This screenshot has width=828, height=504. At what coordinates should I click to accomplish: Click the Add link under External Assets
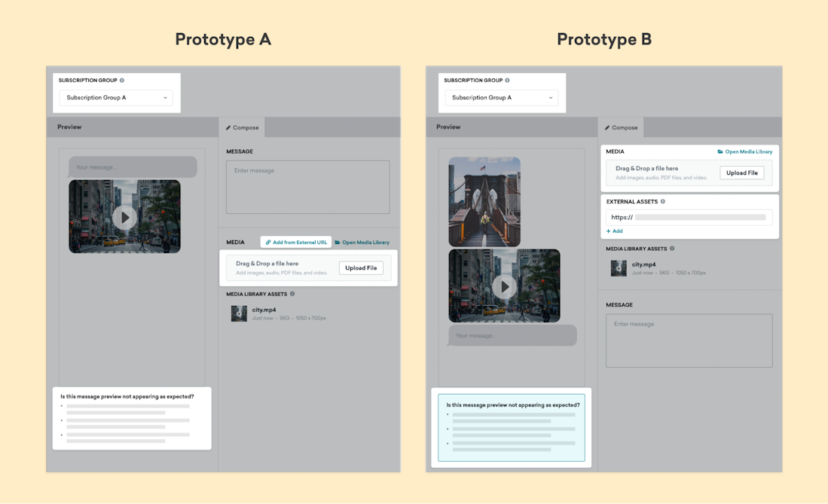615,231
